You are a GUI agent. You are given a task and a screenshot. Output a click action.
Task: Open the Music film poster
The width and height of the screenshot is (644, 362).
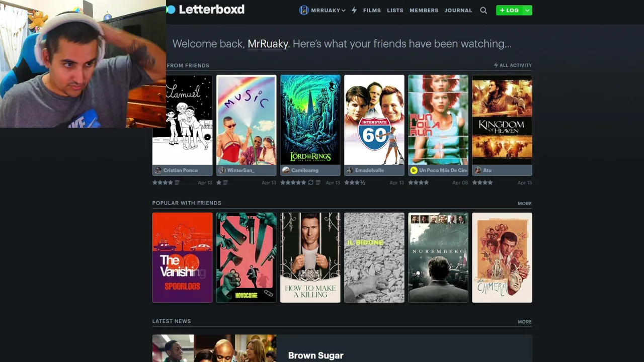click(246, 120)
